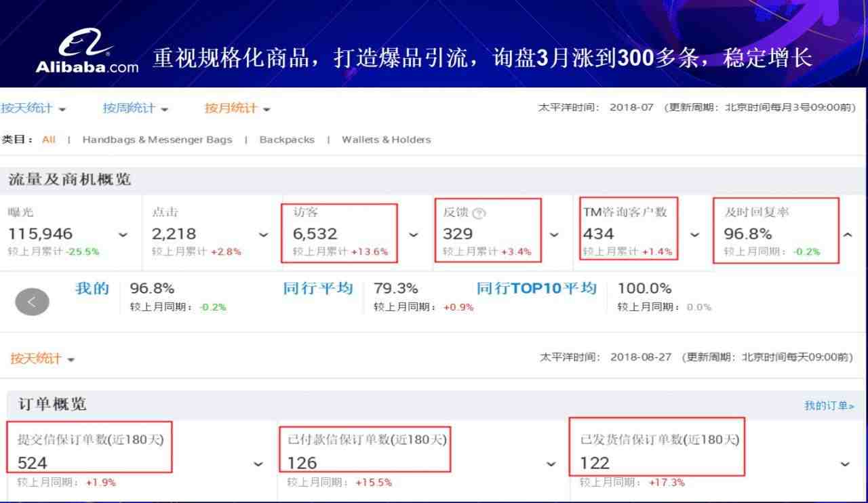Screen dimensions: 868x503
Task: Open the 我的订单 link
Action: coord(829,406)
